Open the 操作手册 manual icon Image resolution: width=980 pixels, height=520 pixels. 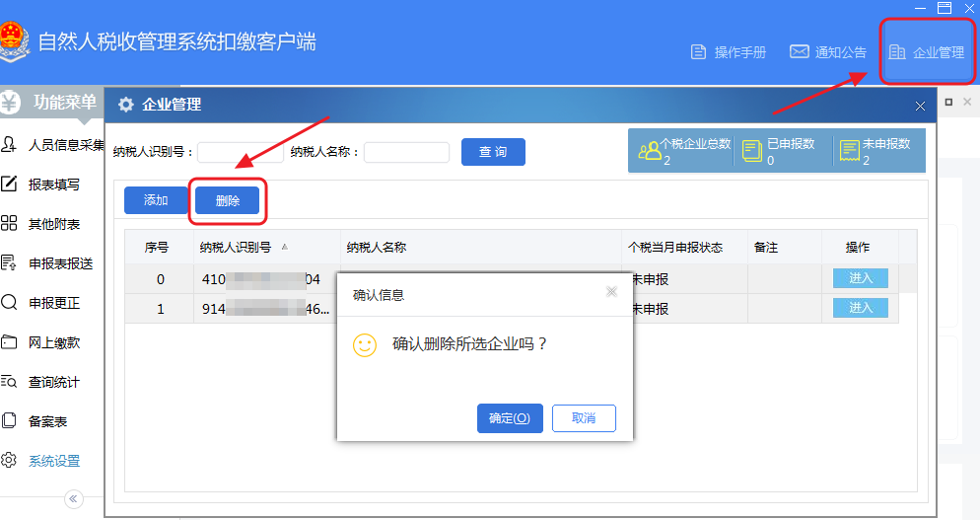coord(698,52)
